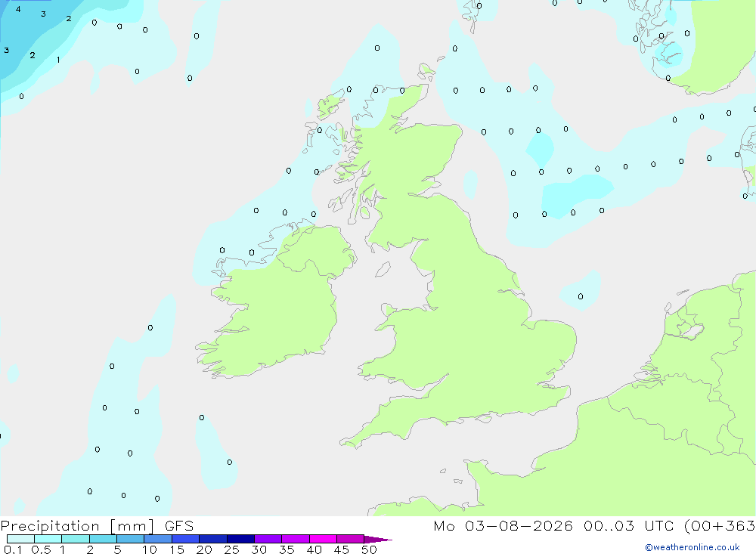Select the 25–30 mm navy legend box
Screen dimensions: 756x554
pyautogui.click(x=240, y=539)
